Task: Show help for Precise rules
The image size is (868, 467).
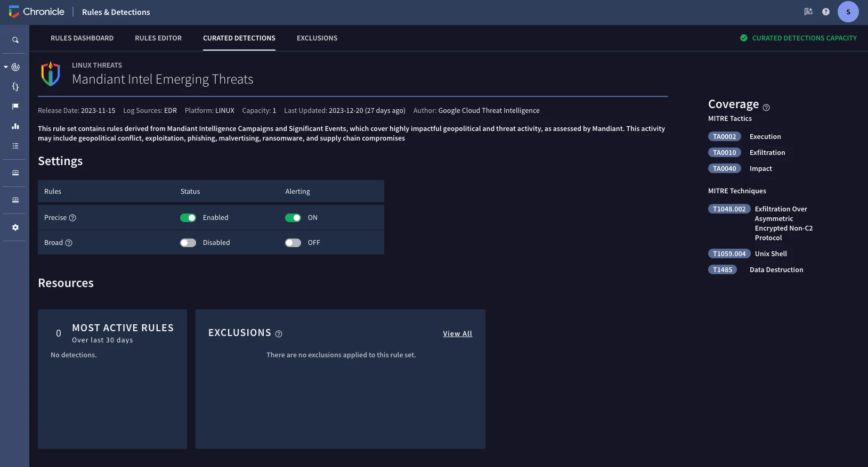Action: [73, 218]
